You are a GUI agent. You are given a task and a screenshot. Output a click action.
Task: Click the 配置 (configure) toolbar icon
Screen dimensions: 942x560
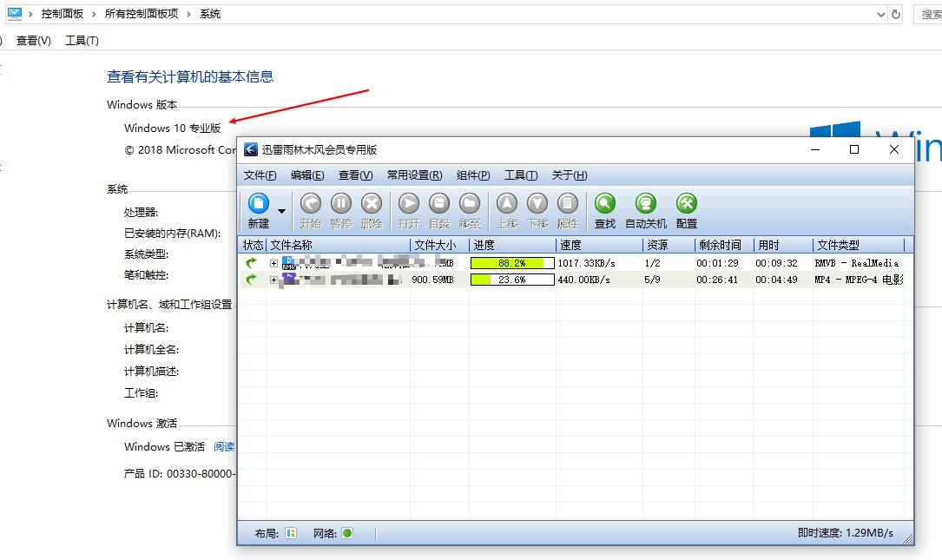(x=686, y=204)
